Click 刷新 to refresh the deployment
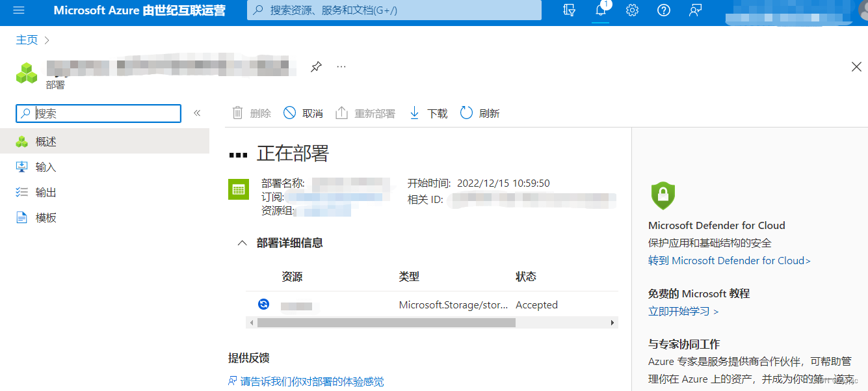 [x=480, y=113]
